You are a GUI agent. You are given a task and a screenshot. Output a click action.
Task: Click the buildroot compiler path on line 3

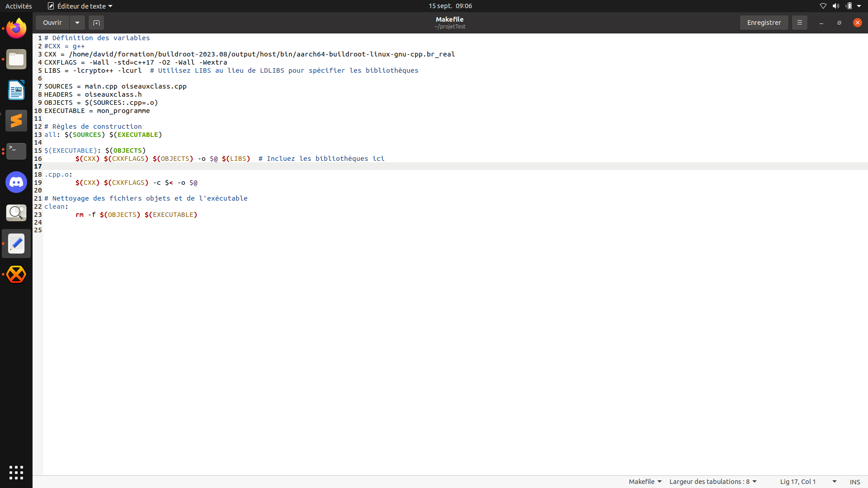point(262,54)
